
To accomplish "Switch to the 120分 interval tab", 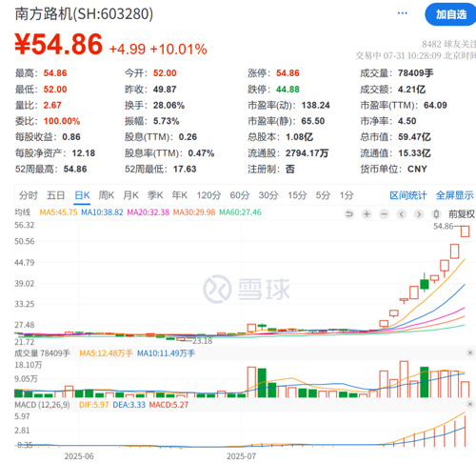I will pos(208,195).
